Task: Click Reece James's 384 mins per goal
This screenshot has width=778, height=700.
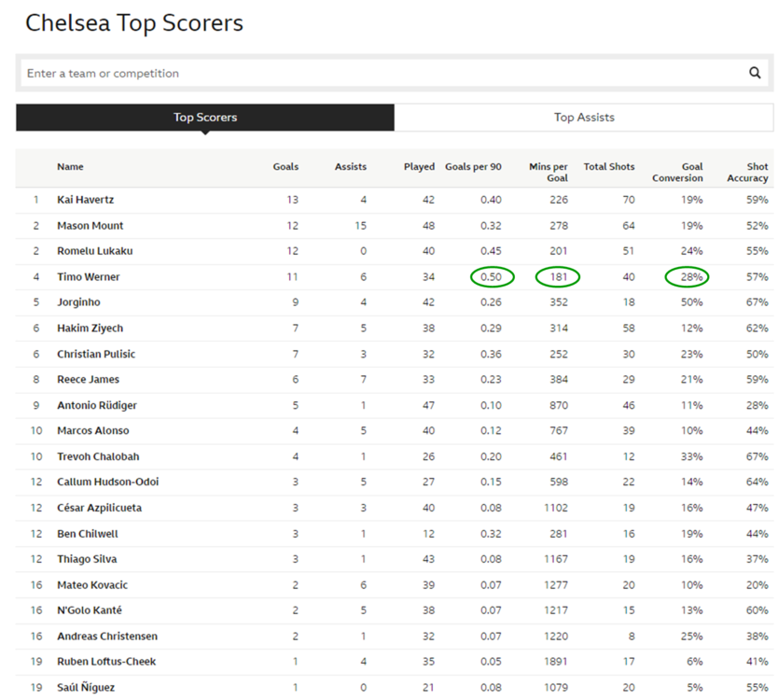Action: pos(559,379)
